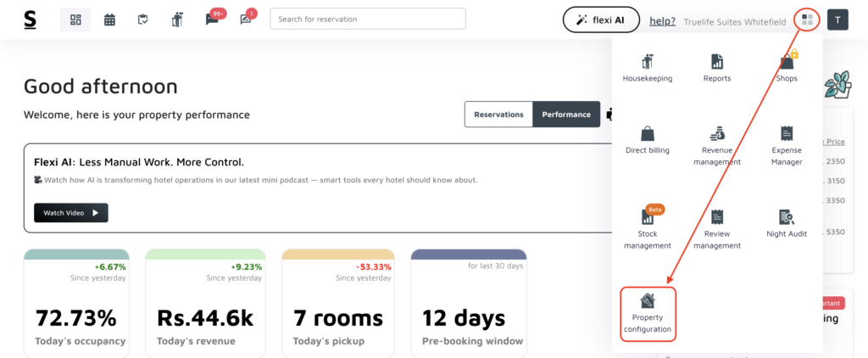Open Night Audit from apps menu
868x358 pixels.
(786, 222)
